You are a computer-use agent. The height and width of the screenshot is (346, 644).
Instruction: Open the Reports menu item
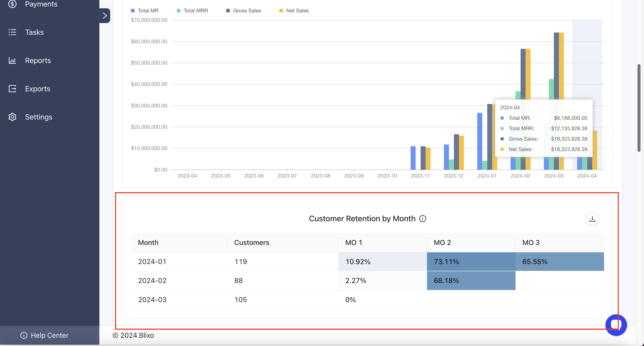tap(38, 60)
